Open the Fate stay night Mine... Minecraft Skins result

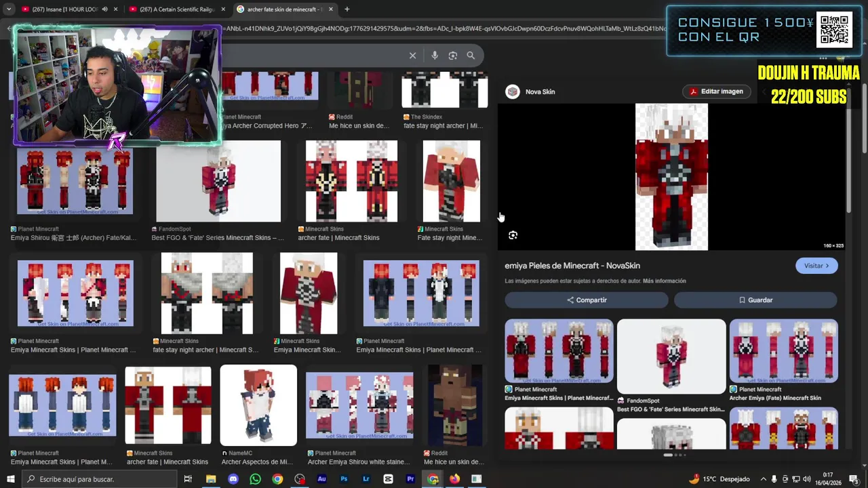tap(451, 182)
